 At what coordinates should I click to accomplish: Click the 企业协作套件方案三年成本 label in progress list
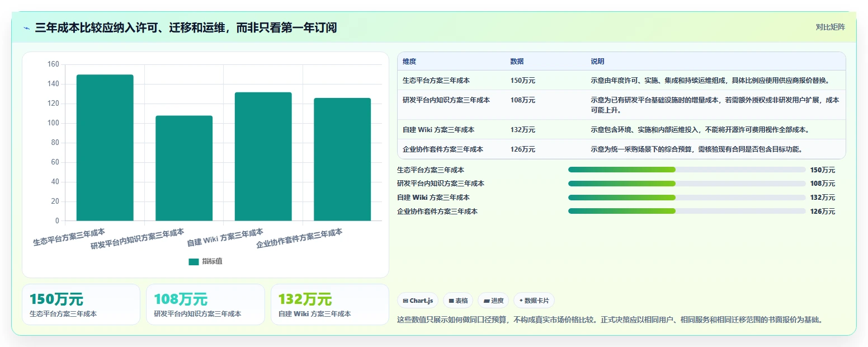437,212
